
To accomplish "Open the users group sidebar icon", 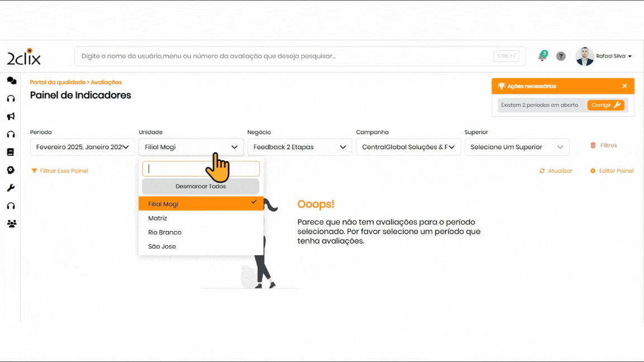I will pyautogui.click(x=11, y=223).
